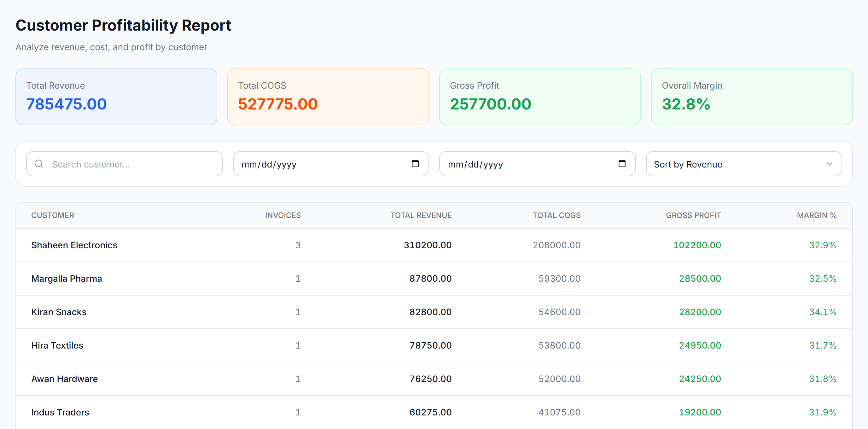Select the Kiran Snacks customer name
Screen dimensions: 868x429
pos(59,312)
